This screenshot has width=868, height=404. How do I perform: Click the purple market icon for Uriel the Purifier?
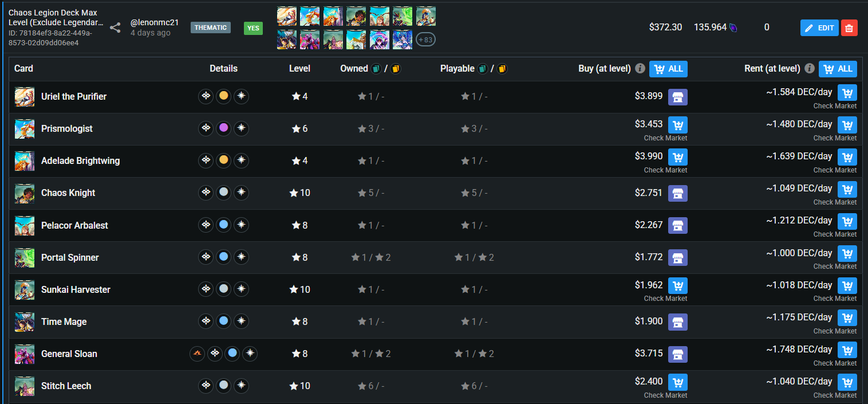pyautogui.click(x=677, y=97)
